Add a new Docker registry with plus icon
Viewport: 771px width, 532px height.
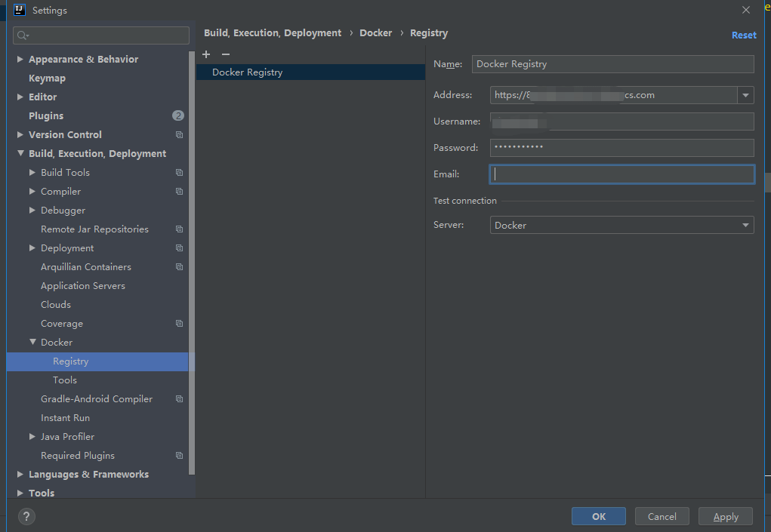point(206,54)
